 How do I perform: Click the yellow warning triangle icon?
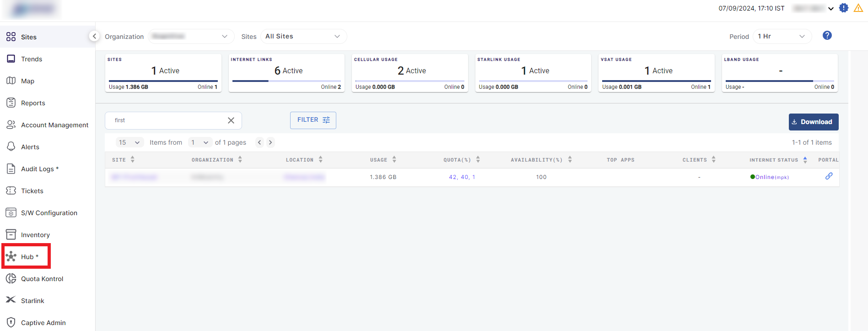point(858,8)
